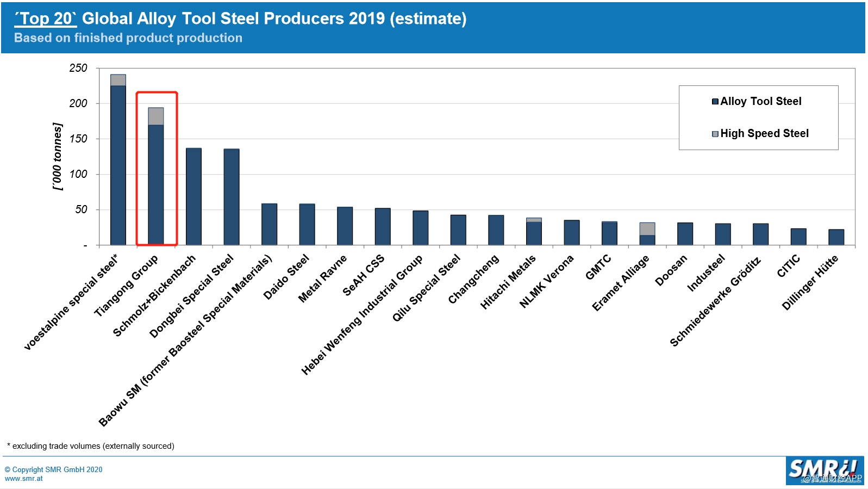Click the Schmiedewerke Gröditz bar

(760, 234)
